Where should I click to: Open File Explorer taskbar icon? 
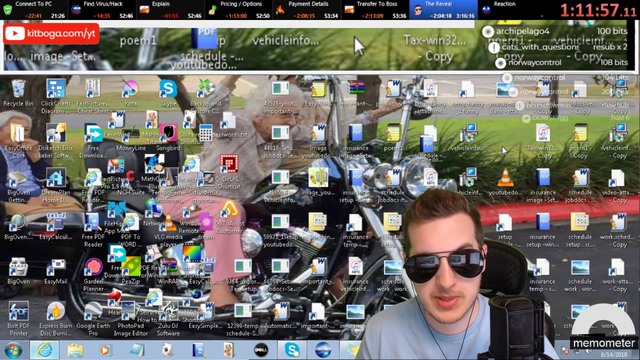coord(75,350)
